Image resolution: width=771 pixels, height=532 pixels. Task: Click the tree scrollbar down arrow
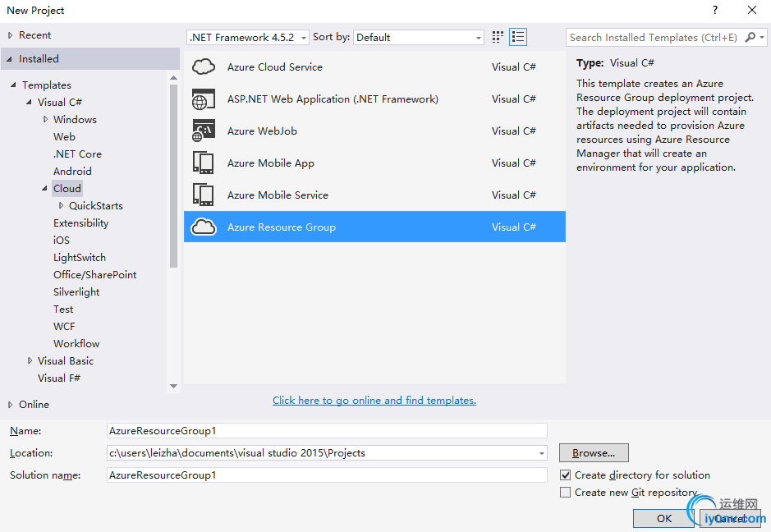173,386
